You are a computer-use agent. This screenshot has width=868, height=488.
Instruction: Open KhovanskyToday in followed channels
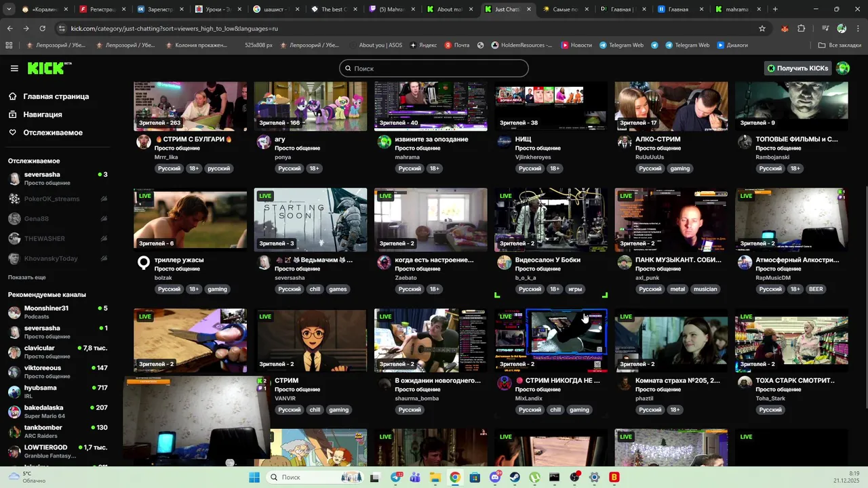point(58,258)
